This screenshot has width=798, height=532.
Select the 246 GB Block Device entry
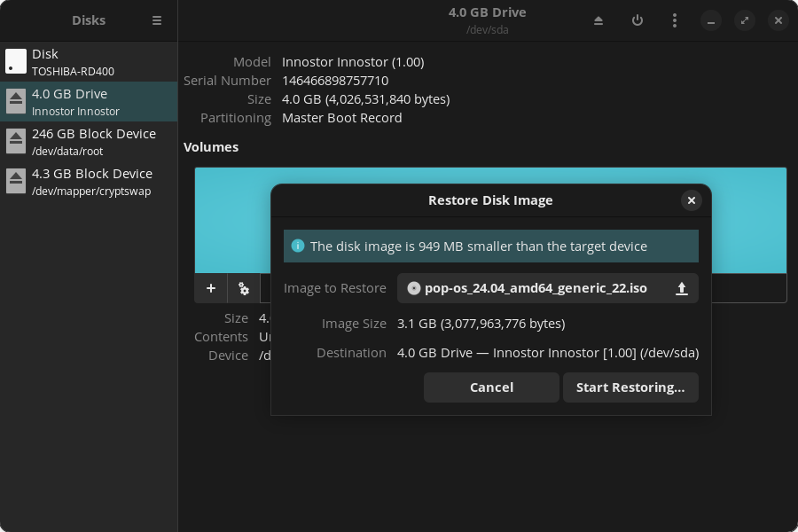pos(89,141)
